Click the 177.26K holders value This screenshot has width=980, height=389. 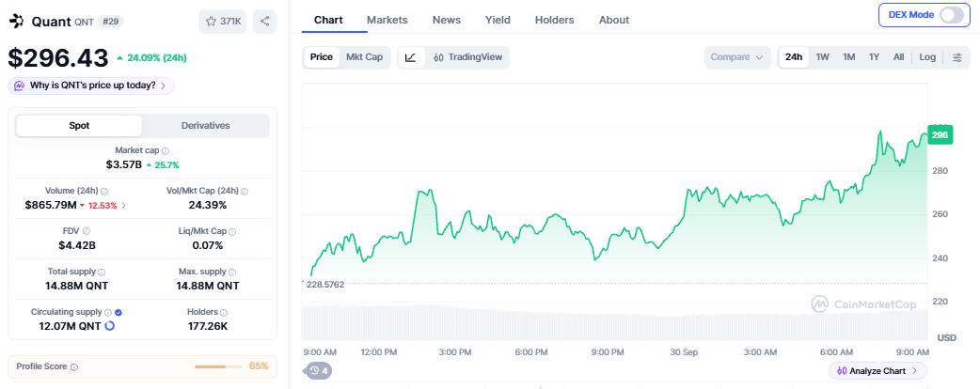(x=208, y=326)
